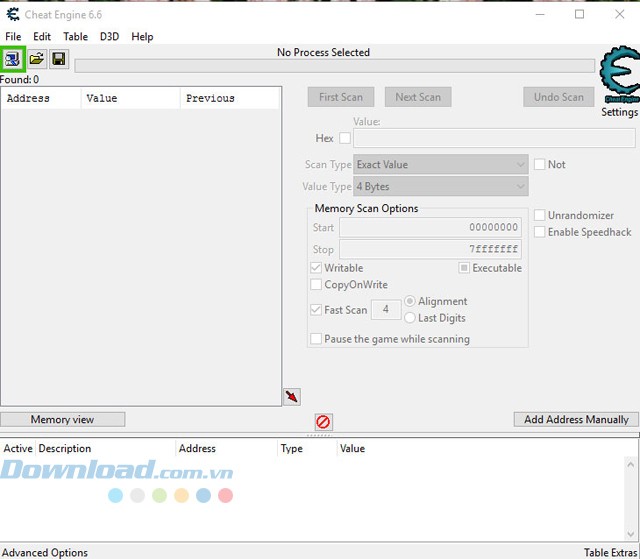
Task: Open Advanced Options at bottom left
Action: click(45, 552)
